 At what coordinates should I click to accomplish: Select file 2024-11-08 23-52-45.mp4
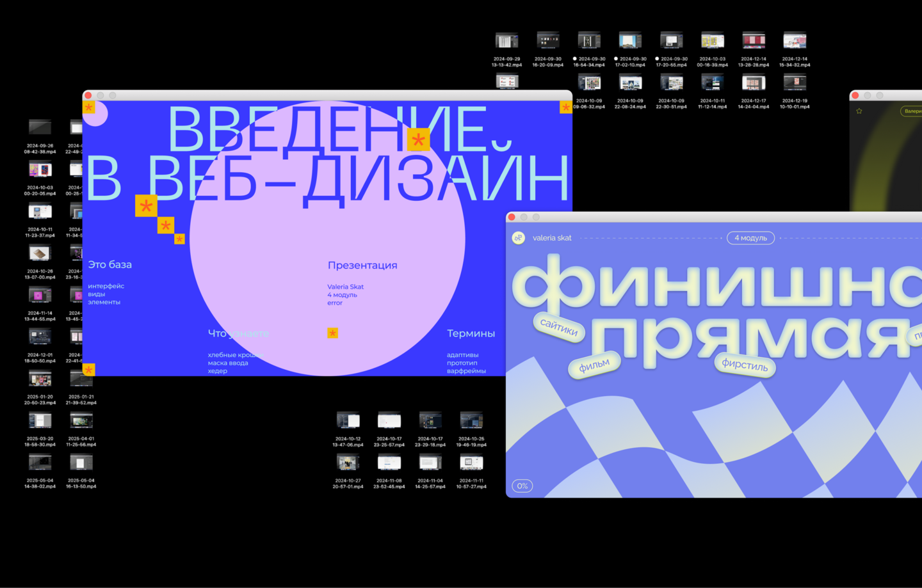(389, 472)
